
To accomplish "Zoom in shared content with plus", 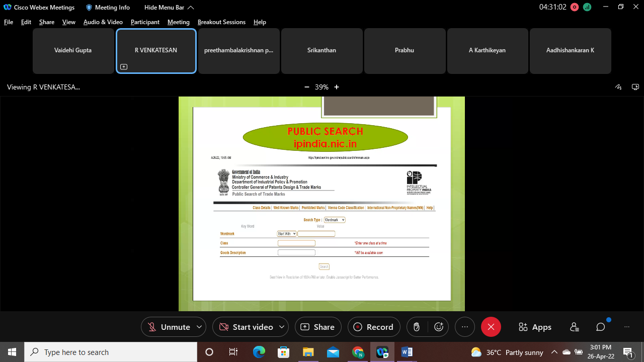I will pos(337,87).
